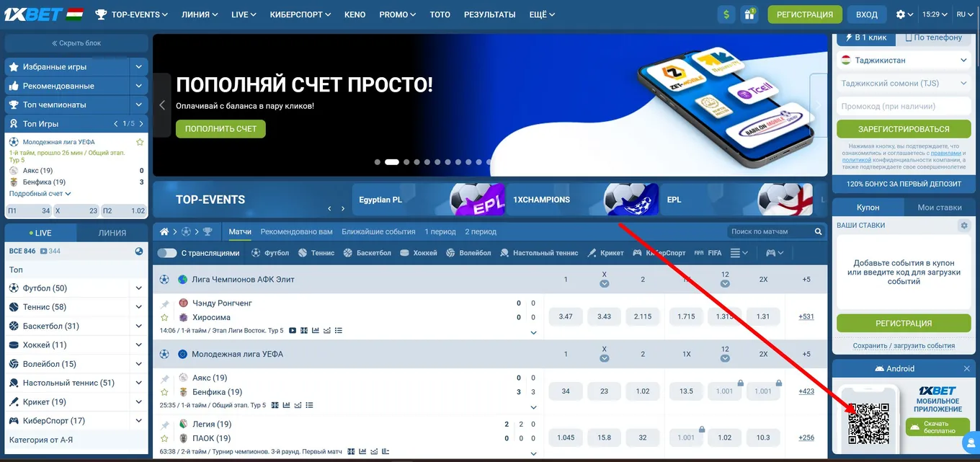Go to next Топ Игры game
The height and width of the screenshot is (462, 980).
(x=141, y=123)
